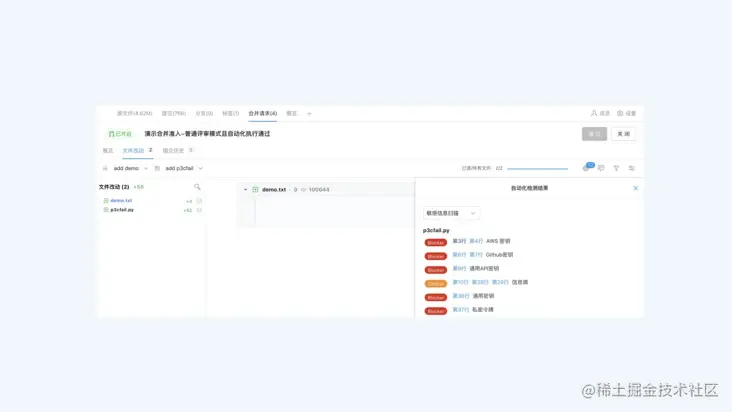Click the 关闭 button
Image resolution: width=732 pixels, height=412 pixels.
pyautogui.click(x=624, y=134)
